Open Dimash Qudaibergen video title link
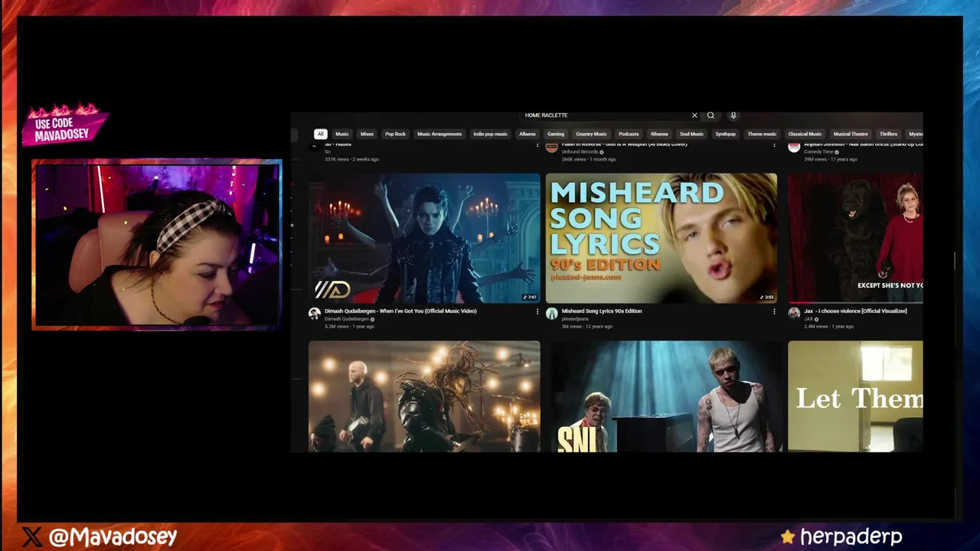Image resolution: width=980 pixels, height=551 pixels. 400,311
